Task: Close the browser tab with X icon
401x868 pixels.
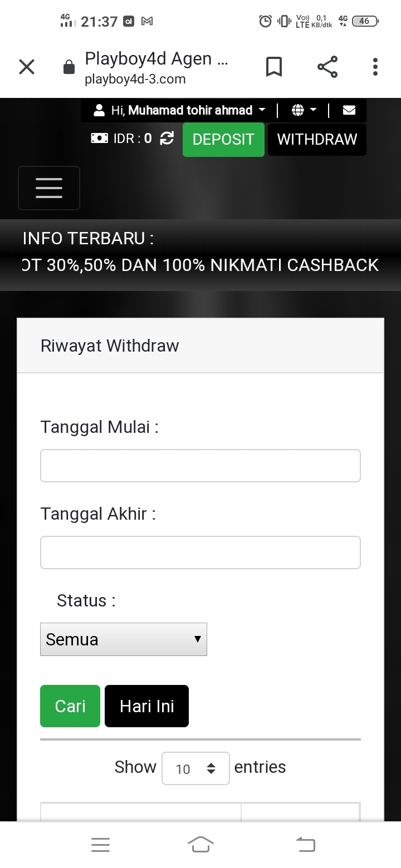Action: pyautogui.click(x=27, y=67)
